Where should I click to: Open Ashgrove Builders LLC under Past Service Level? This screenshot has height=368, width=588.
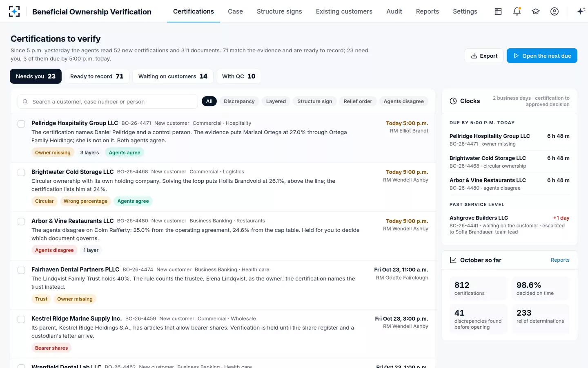[x=479, y=218]
